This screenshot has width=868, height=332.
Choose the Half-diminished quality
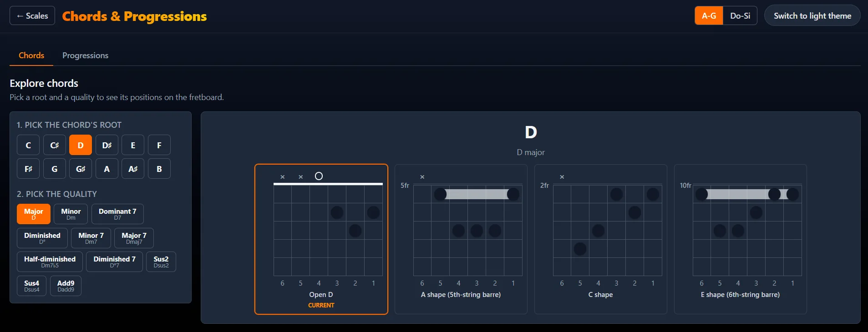(x=50, y=262)
